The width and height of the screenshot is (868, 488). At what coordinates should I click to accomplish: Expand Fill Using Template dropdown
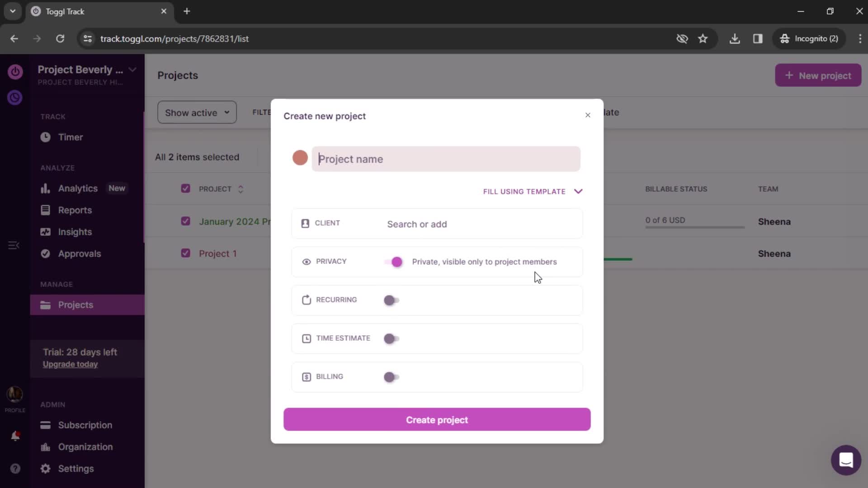coord(533,191)
